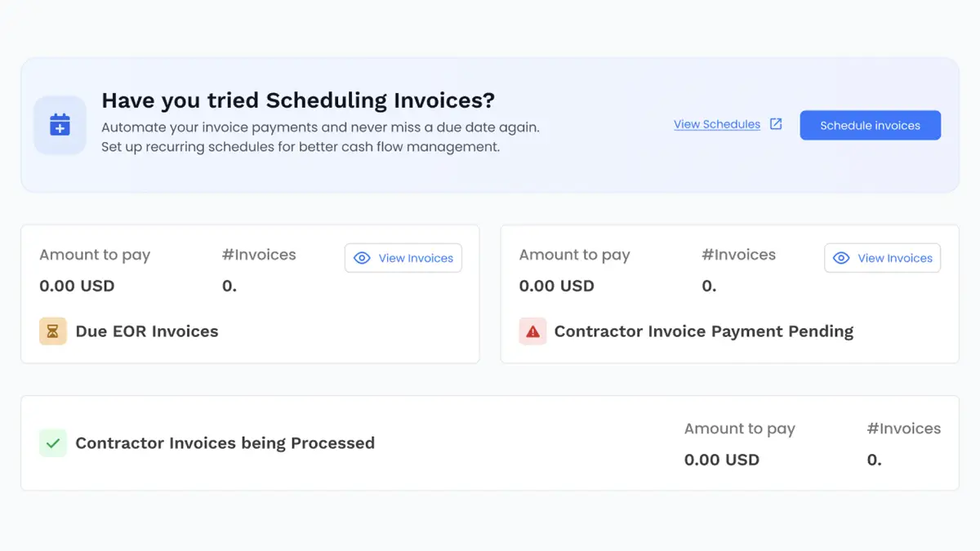This screenshot has width=980, height=551.
Task: Select the Due EOR Invoices title
Action: [x=147, y=331]
